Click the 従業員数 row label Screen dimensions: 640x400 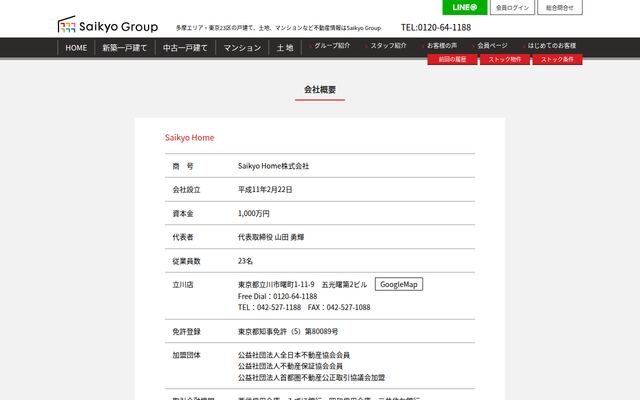187,261
